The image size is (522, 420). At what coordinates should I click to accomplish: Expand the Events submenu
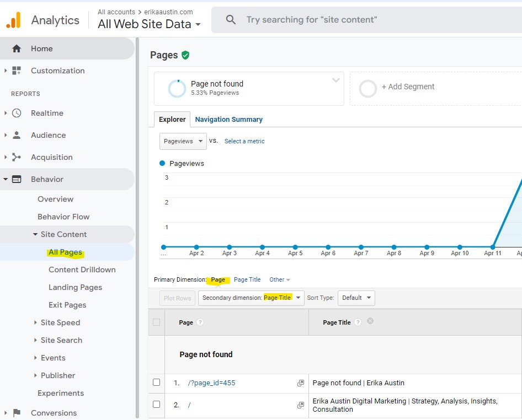tap(35, 358)
